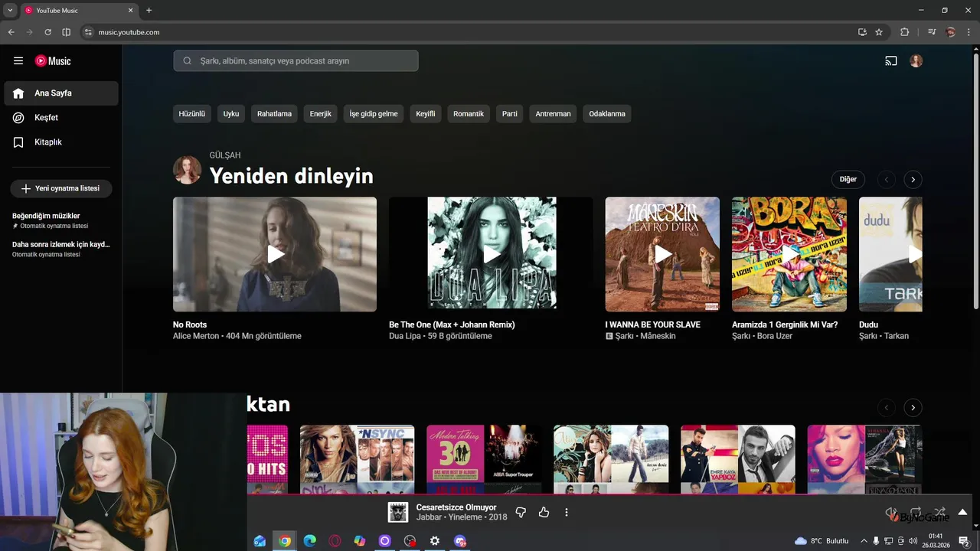Select the Uyku mood chip
The height and width of the screenshot is (551, 980).
pos(231,114)
